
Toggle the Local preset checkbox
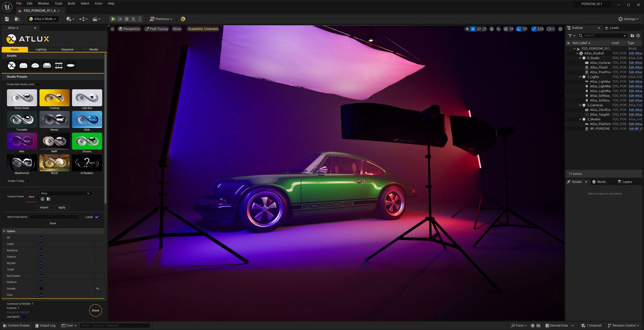97,217
